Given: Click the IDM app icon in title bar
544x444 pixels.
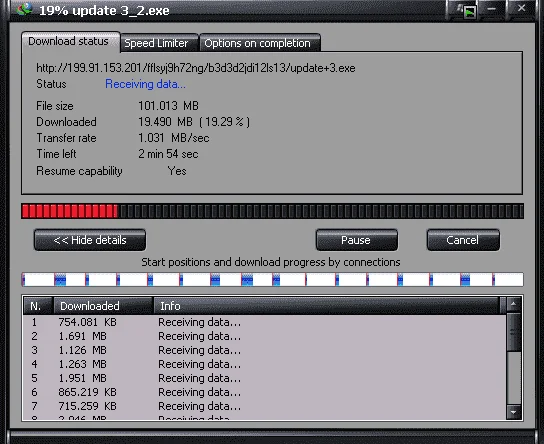Looking at the screenshot, I should pos(24,9).
